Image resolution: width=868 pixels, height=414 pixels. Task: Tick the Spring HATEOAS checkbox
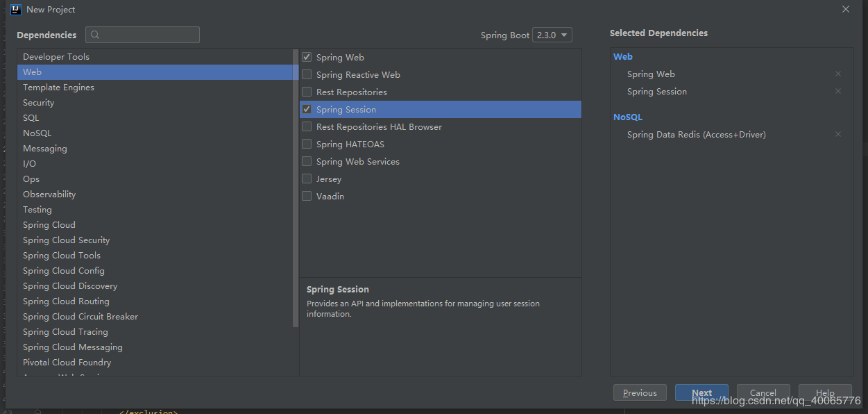click(x=307, y=144)
